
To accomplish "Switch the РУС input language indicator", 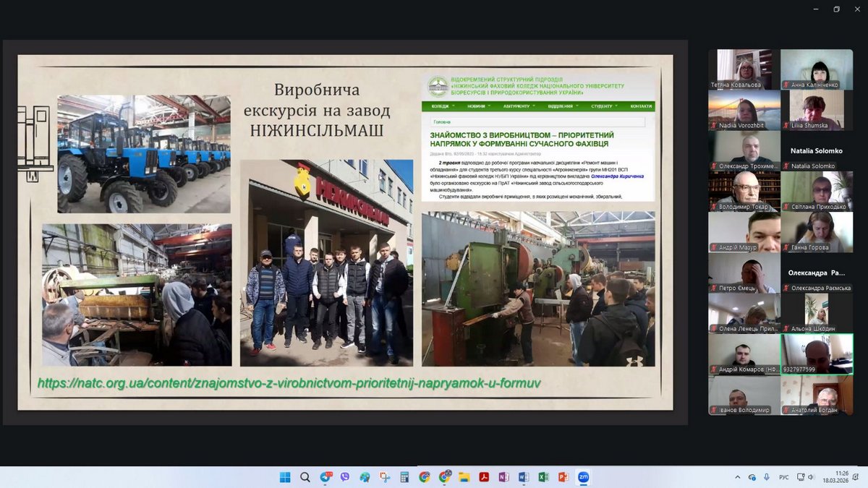I will click(783, 477).
